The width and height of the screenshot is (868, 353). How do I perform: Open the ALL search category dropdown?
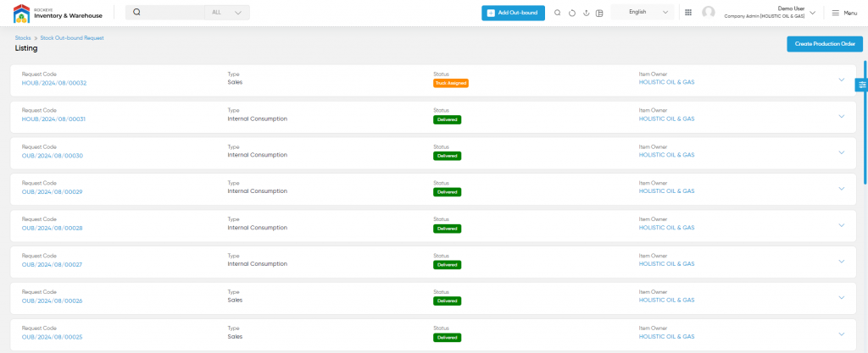tap(227, 13)
